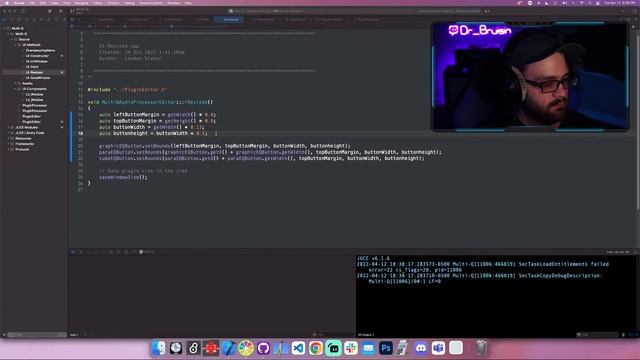Screen dimensions: 640x360
Task: Click the buttonheight declaration line
Action: point(153,133)
